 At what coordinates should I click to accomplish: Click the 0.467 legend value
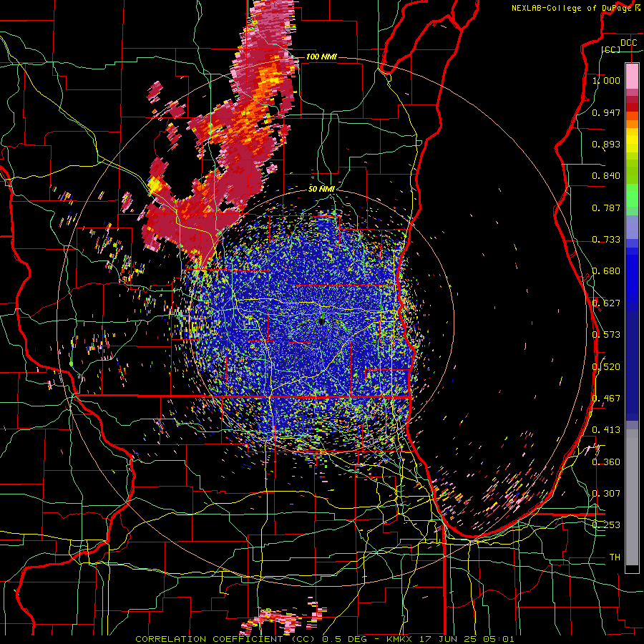click(606, 399)
